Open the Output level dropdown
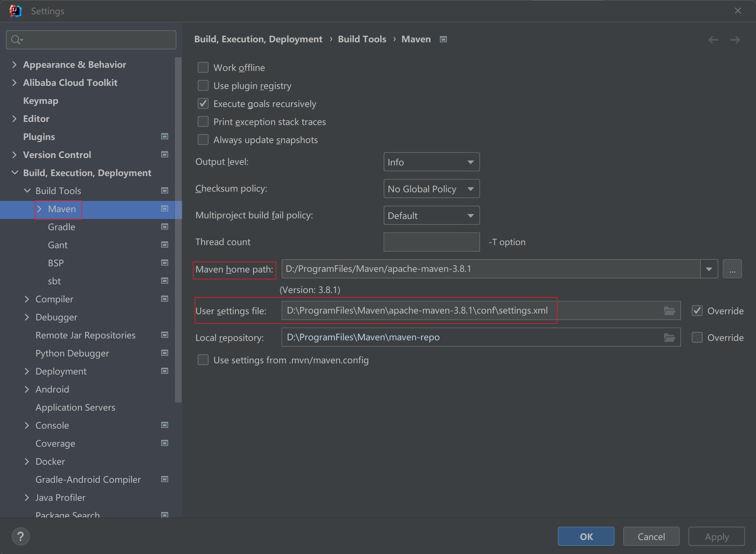The height and width of the screenshot is (554, 756). [431, 162]
